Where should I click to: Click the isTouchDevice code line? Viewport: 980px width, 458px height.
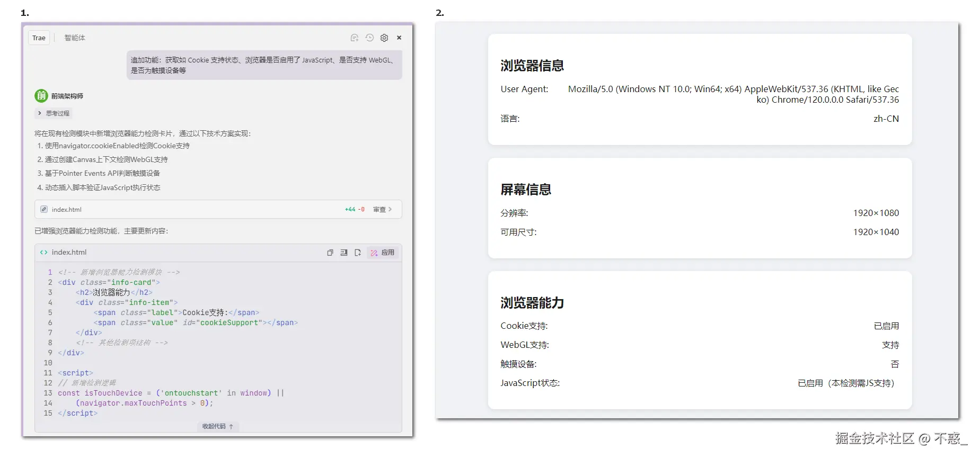[171, 393]
